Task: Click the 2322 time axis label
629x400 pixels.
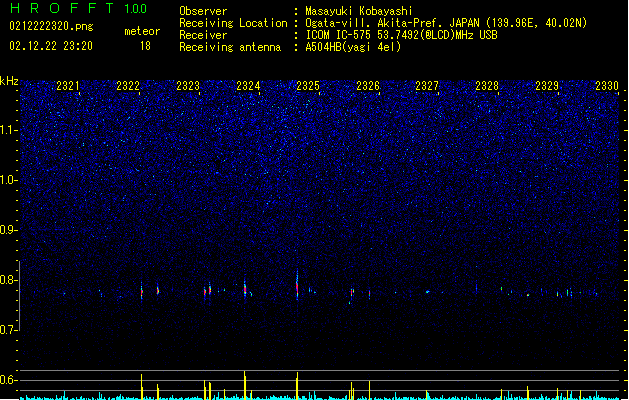Action: click(x=128, y=85)
